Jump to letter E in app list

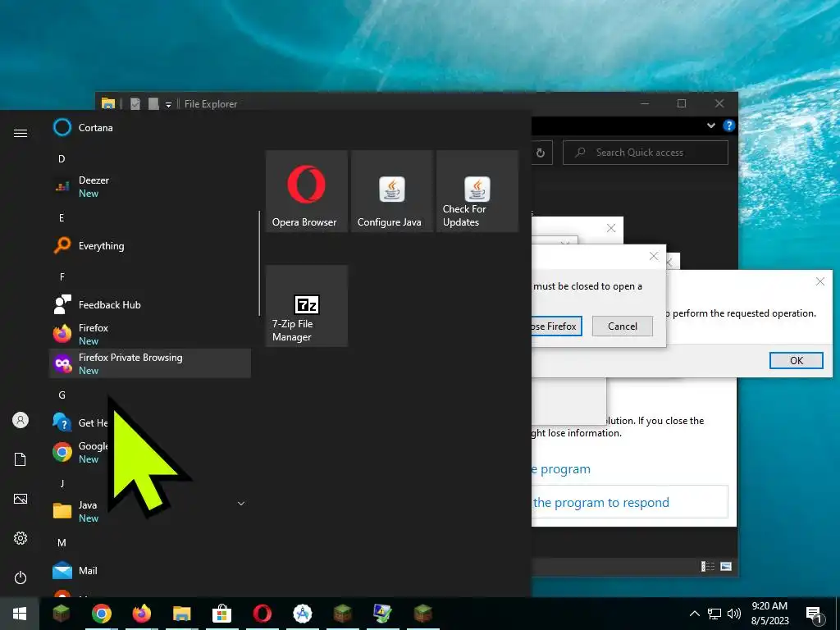[62, 217]
